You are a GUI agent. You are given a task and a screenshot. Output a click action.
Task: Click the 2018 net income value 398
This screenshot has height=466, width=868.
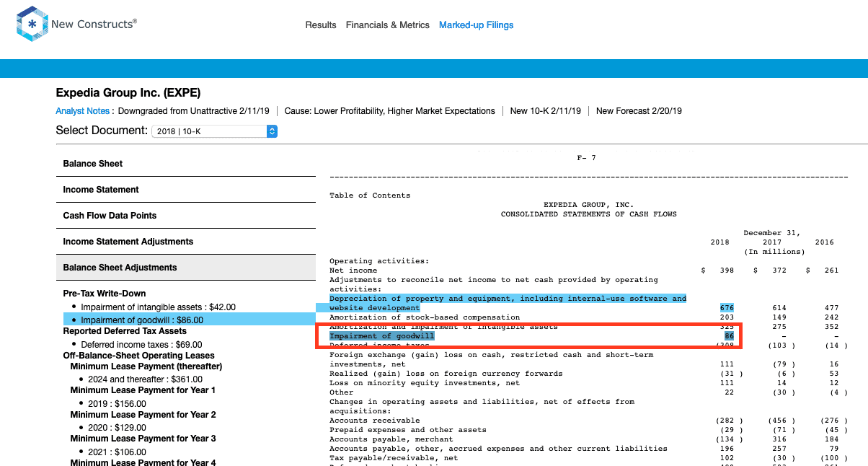pyautogui.click(x=727, y=271)
